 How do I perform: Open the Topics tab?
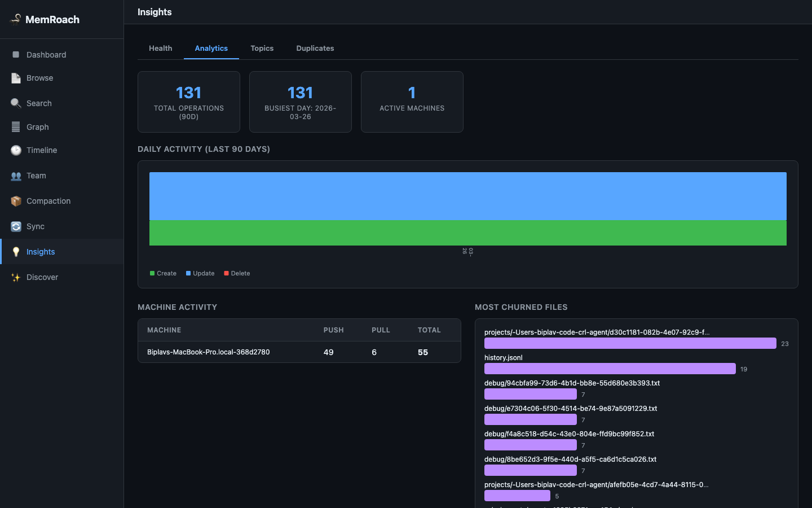[x=262, y=48]
